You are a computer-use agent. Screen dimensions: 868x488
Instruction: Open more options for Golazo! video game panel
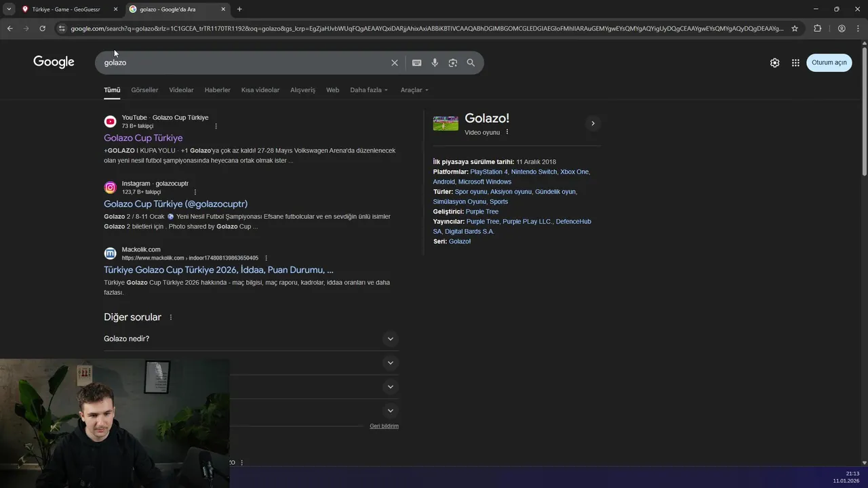(x=507, y=132)
